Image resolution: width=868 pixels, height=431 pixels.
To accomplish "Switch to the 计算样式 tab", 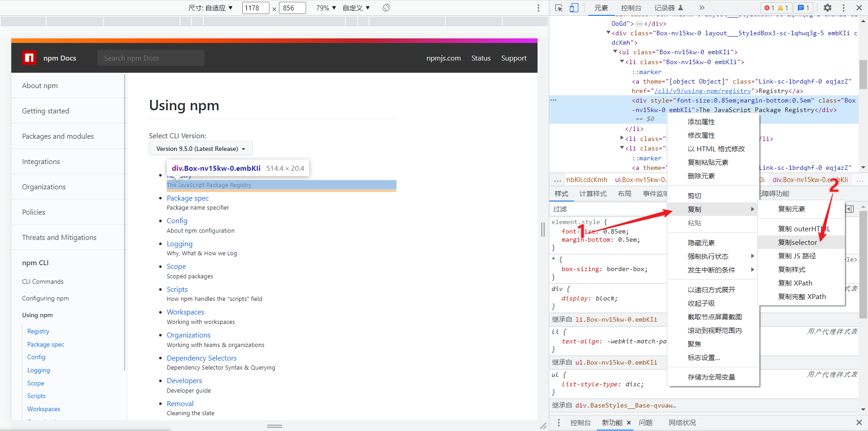I will [593, 193].
